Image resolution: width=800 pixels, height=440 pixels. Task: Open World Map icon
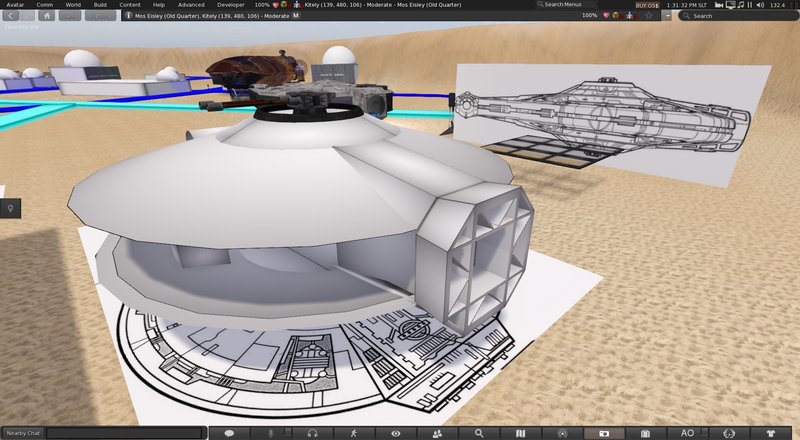tap(520, 433)
